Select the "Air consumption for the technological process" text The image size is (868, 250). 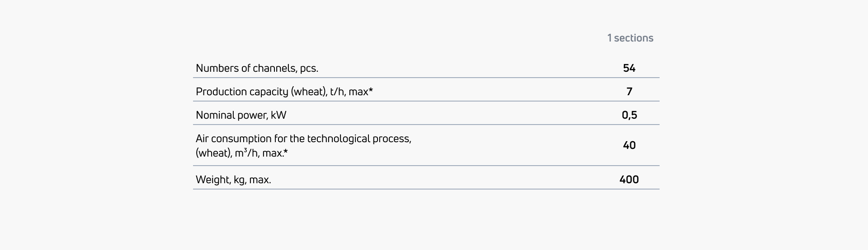point(303,139)
